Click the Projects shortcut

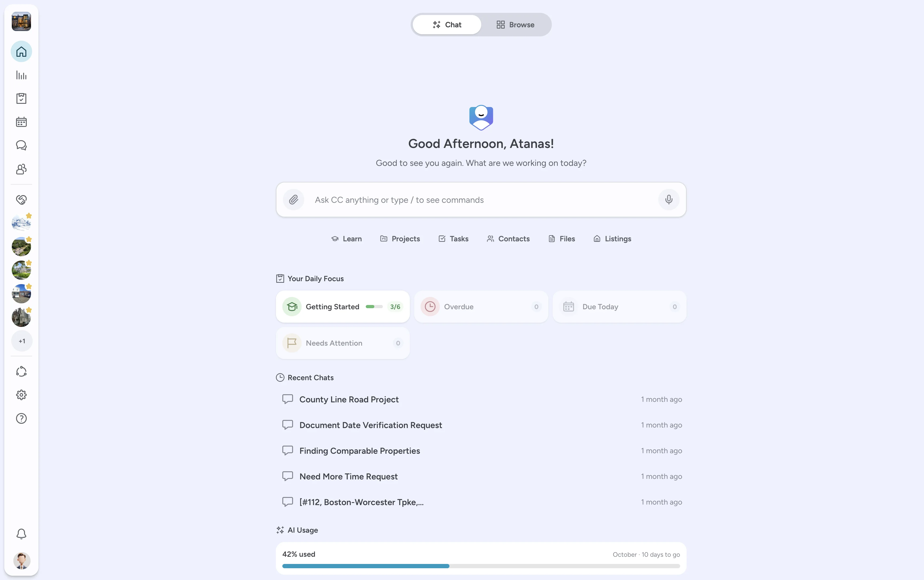coord(400,239)
